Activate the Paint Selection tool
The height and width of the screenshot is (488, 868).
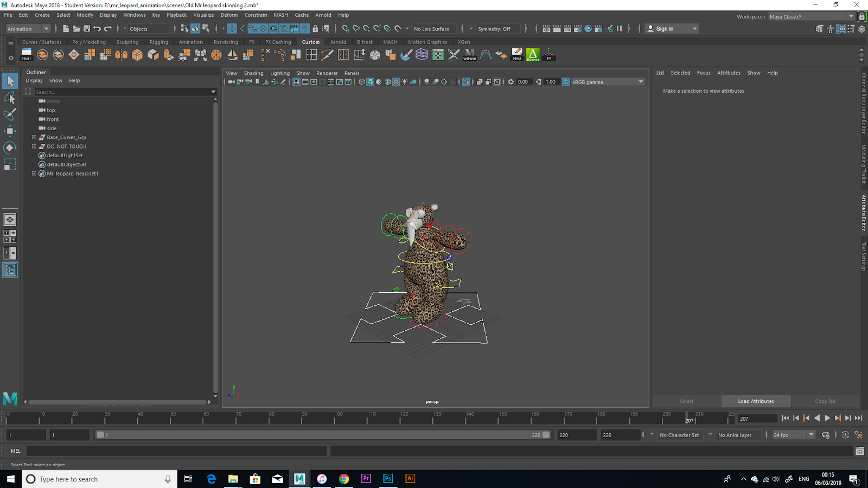(x=10, y=114)
